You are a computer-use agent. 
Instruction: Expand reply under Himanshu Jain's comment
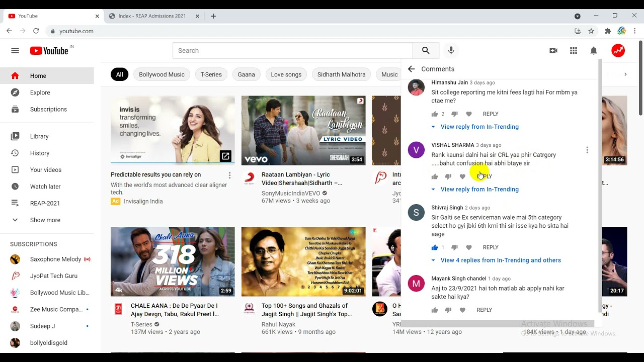[x=475, y=127]
